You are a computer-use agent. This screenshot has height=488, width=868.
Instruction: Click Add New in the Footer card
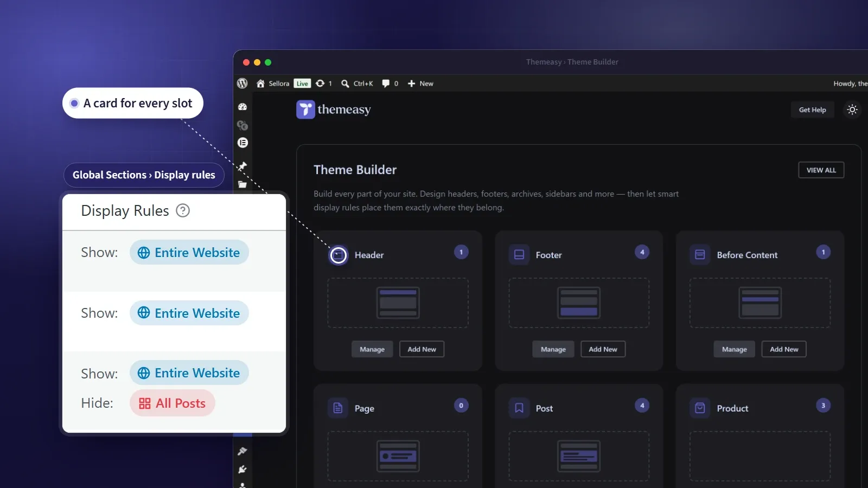(603, 349)
